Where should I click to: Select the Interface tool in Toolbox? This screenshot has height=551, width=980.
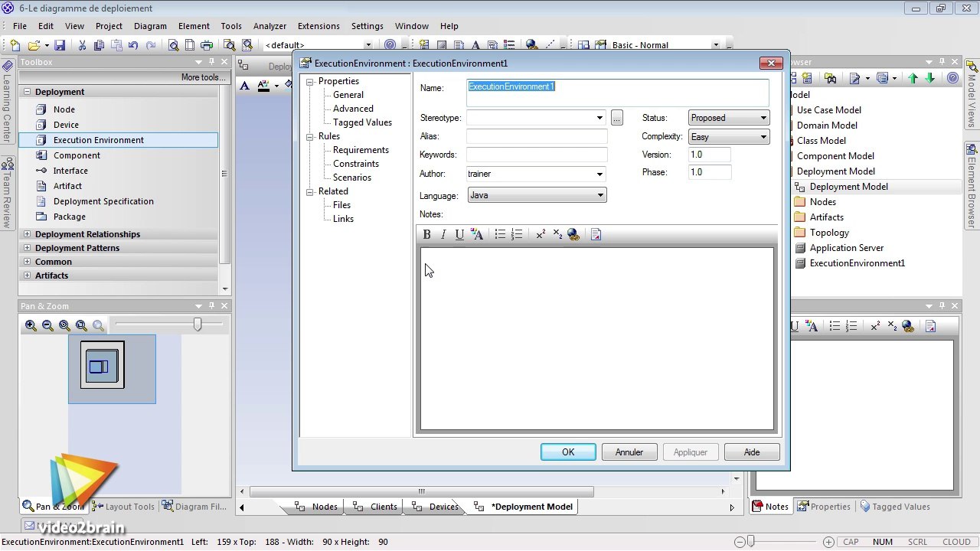pyautogui.click(x=70, y=171)
